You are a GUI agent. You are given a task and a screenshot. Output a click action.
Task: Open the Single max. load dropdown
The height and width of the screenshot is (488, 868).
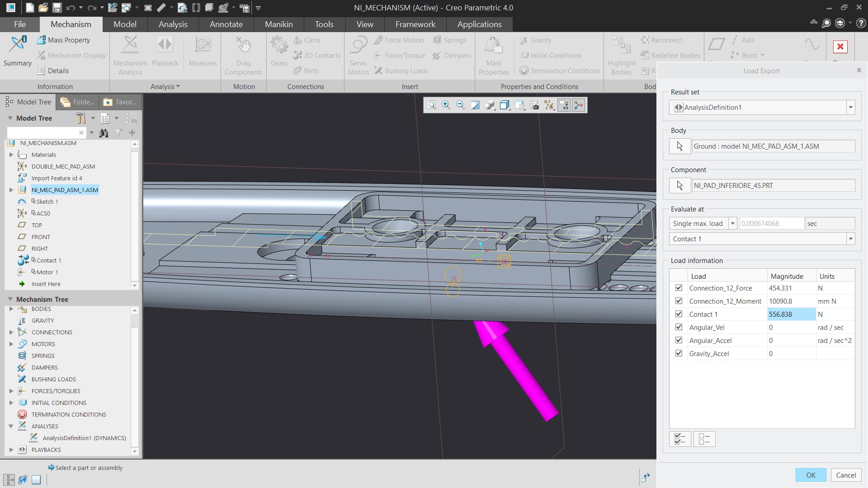(732, 224)
